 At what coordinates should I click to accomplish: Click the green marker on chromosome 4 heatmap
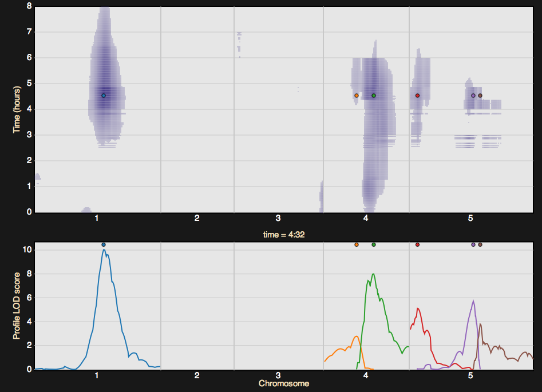373,96
